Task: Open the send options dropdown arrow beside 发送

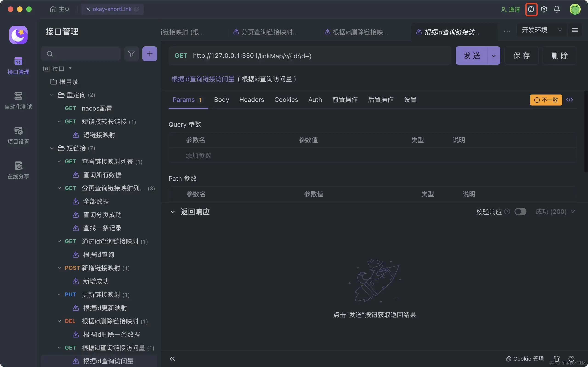Action: click(x=494, y=56)
